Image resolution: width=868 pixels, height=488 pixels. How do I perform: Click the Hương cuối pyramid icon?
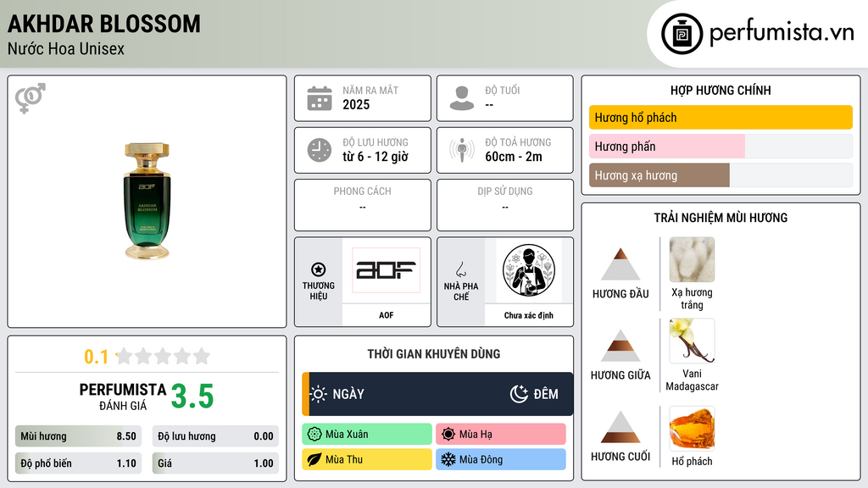coord(620,427)
